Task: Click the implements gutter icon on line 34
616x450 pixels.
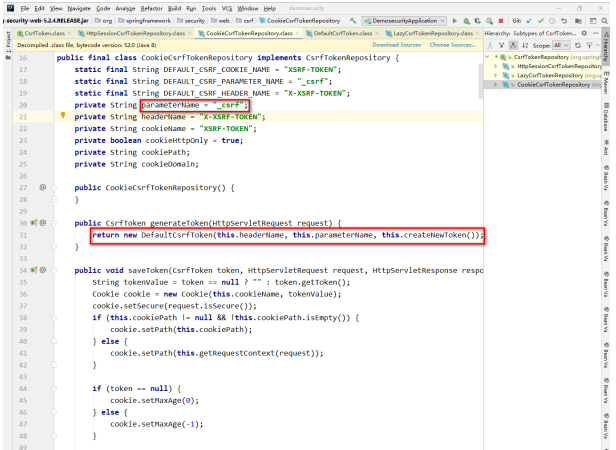Action: (34, 270)
